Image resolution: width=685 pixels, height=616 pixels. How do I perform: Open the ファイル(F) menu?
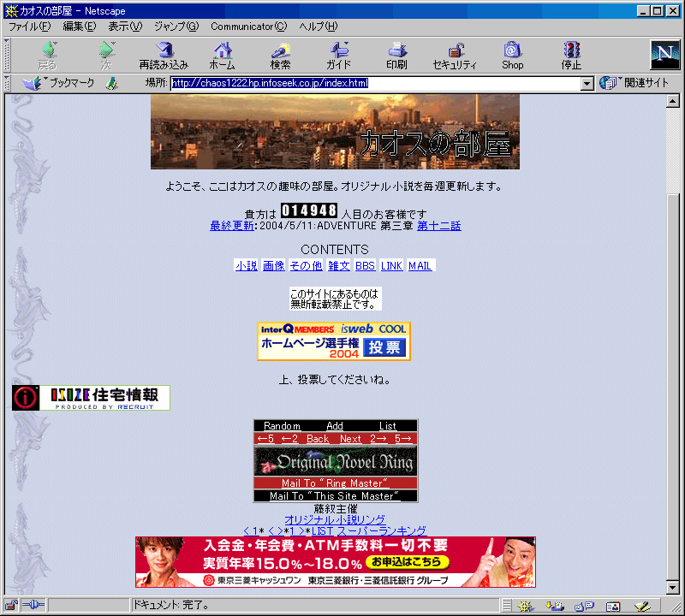click(30, 27)
